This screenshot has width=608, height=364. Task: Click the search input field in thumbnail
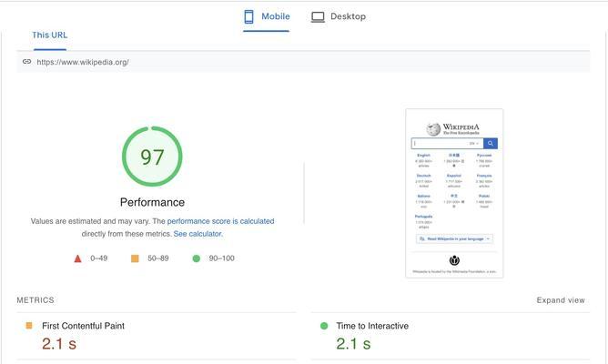coord(447,144)
